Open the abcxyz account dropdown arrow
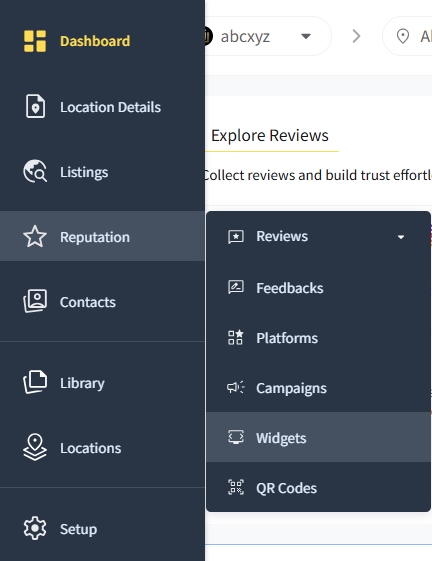 (306, 36)
